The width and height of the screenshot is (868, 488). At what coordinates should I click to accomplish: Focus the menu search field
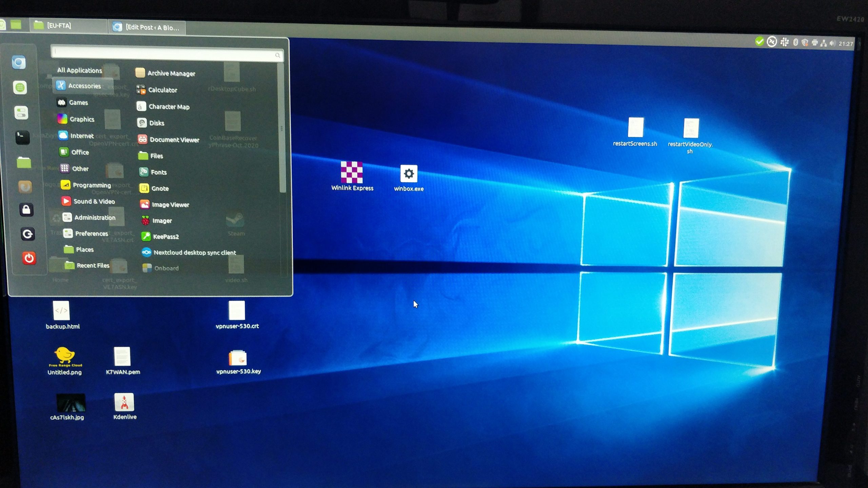[x=167, y=53]
